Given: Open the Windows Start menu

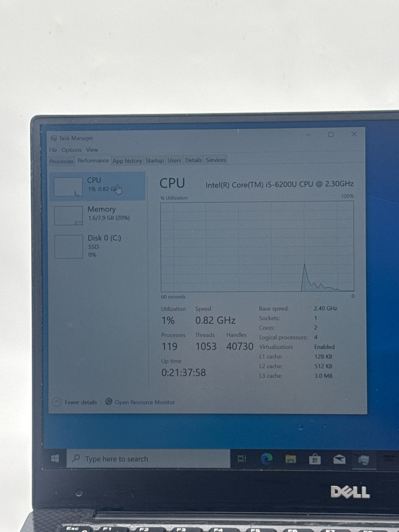Looking at the screenshot, I should point(55,459).
